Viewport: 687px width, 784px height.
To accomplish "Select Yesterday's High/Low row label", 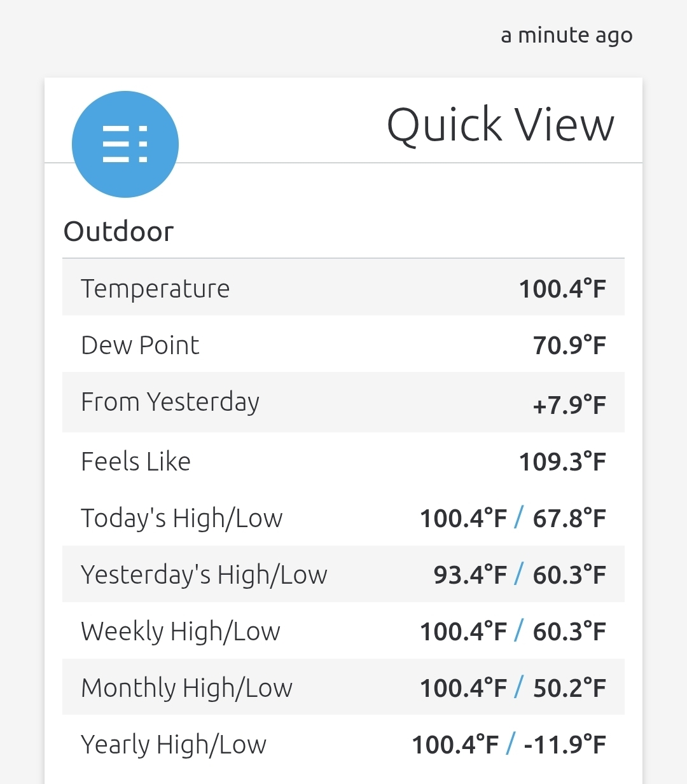I will pos(204,575).
